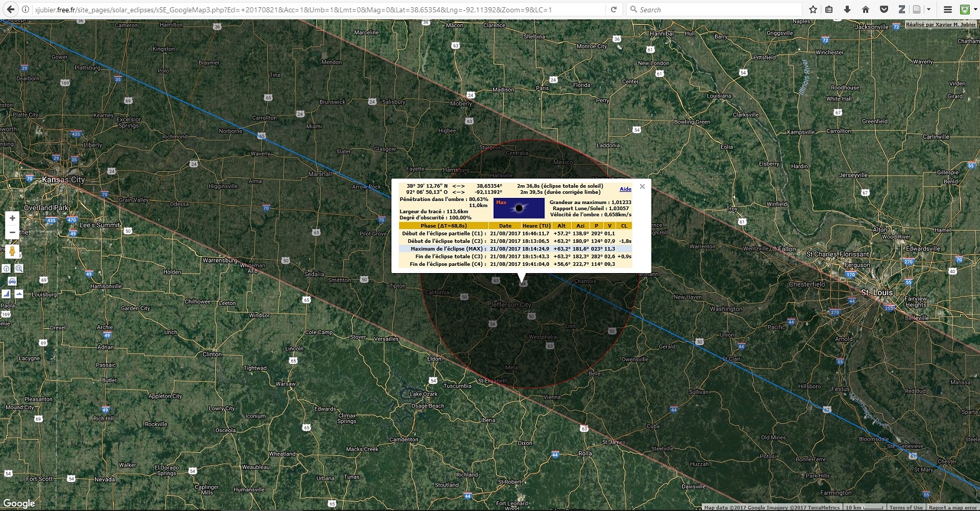Focus the browser URL address field

pyautogui.click(x=318, y=10)
